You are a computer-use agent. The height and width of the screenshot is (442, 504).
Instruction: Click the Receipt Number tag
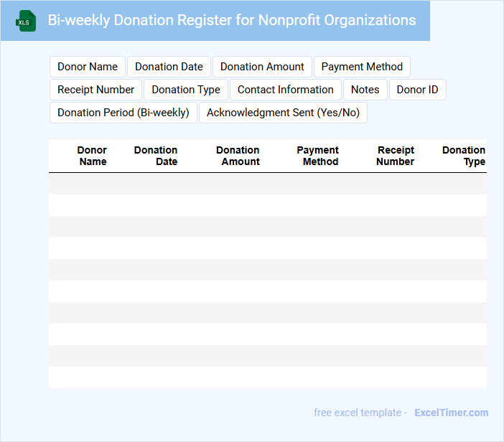point(95,90)
